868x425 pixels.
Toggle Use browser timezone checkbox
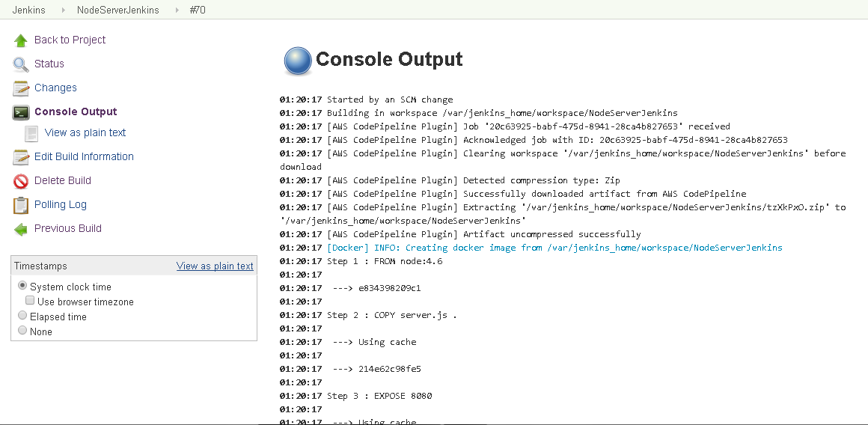pyautogui.click(x=30, y=301)
